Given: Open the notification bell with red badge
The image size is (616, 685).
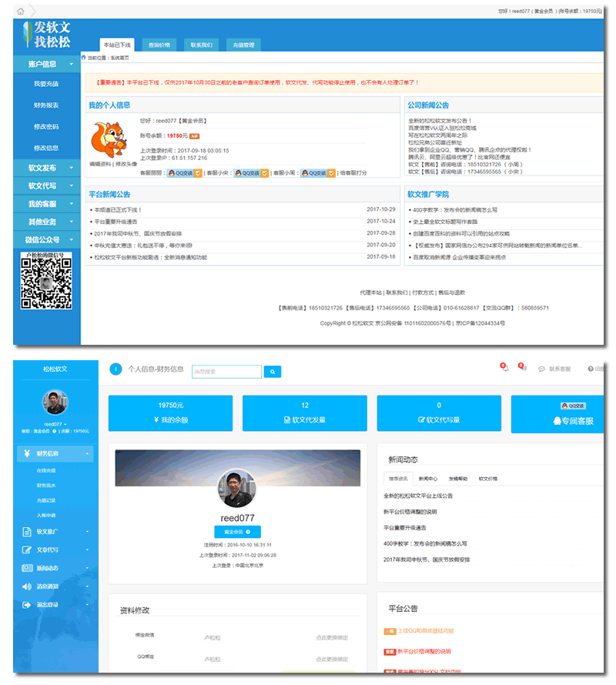Looking at the screenshot, I should pos(505,369).
